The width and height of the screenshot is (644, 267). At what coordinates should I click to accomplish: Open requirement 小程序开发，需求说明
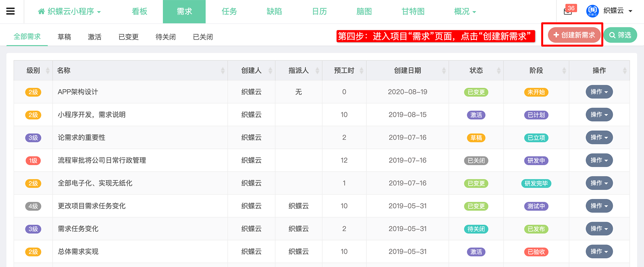92,115
